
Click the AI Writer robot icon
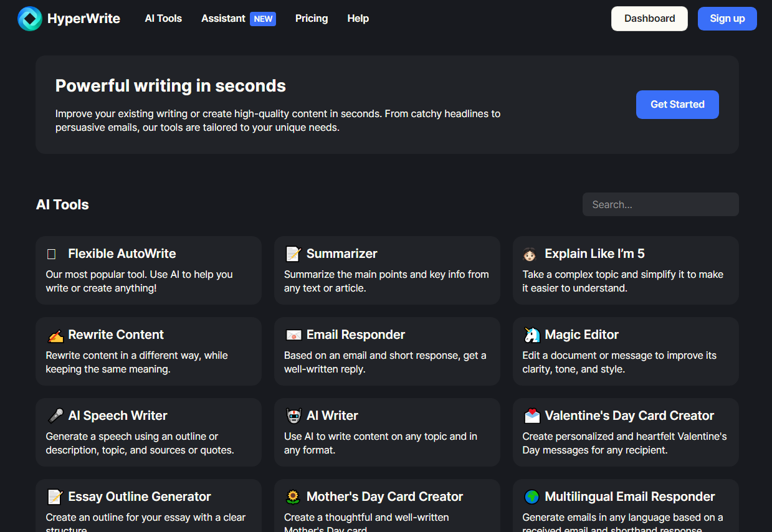click(293, 416)
